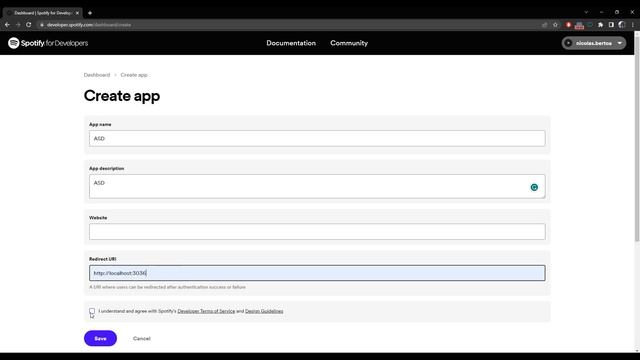Click the Grammarly icon in App description

[534, 187]
